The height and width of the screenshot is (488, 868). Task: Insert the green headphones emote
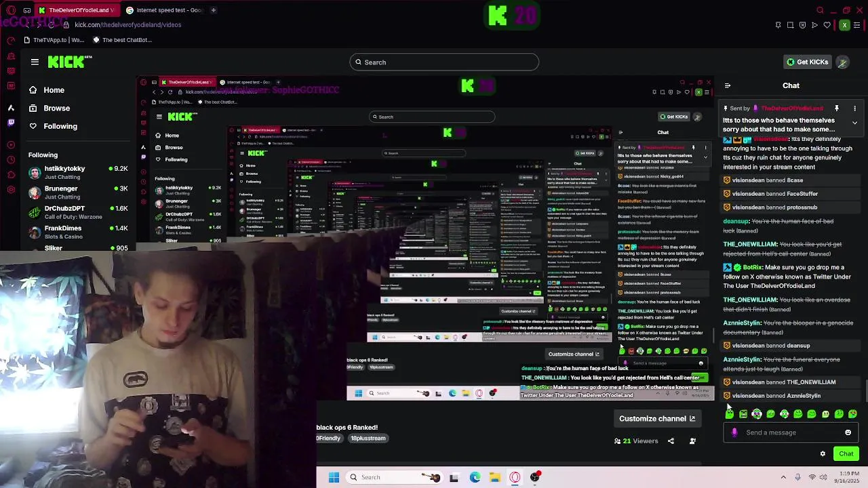coord(757,413)
